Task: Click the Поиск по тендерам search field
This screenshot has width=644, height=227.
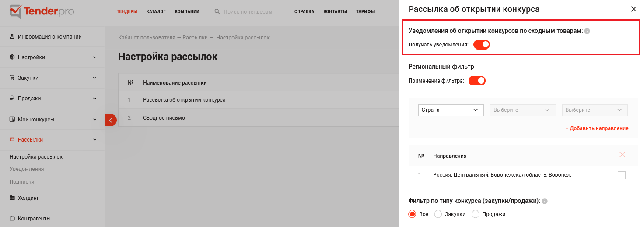Action: pyautogui.click(x=247, y=12)
